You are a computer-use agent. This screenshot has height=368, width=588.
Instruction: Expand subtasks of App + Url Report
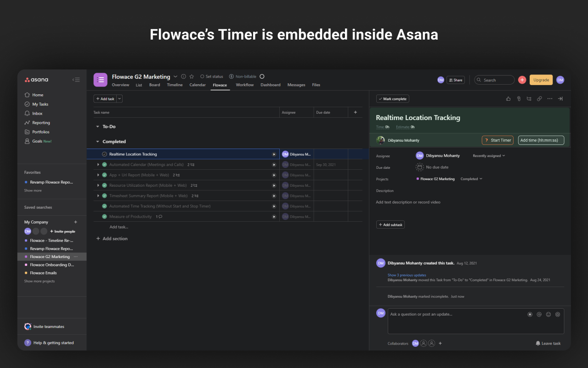point(98,175)
